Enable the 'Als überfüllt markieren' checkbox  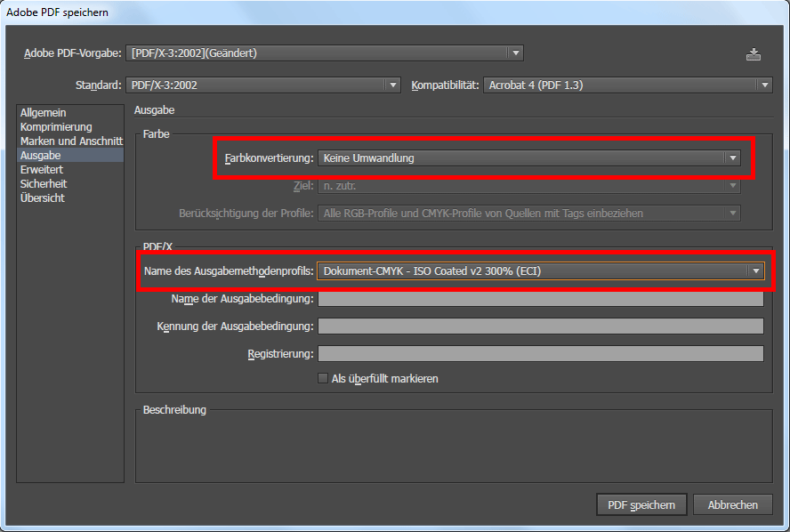(x=323, y=378)
